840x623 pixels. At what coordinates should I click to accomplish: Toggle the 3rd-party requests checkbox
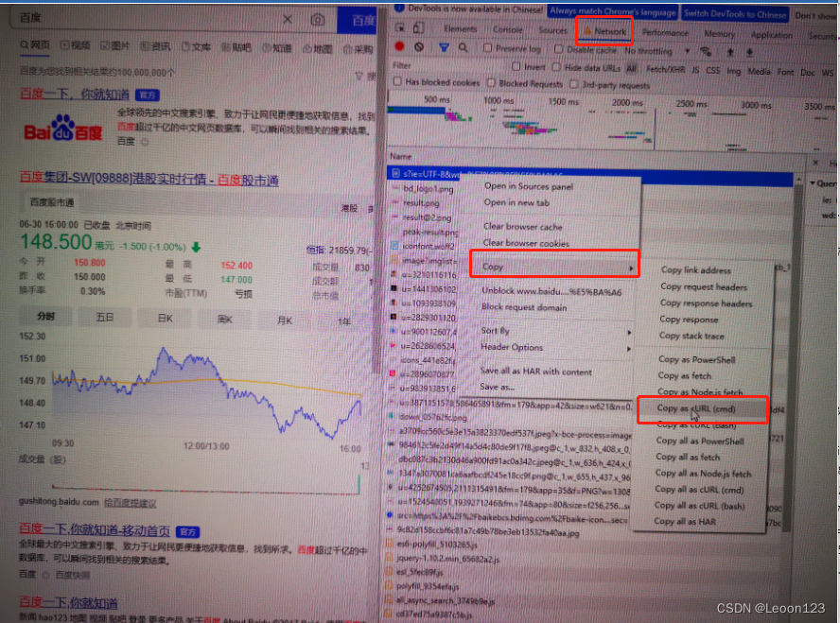pos(574,84)
